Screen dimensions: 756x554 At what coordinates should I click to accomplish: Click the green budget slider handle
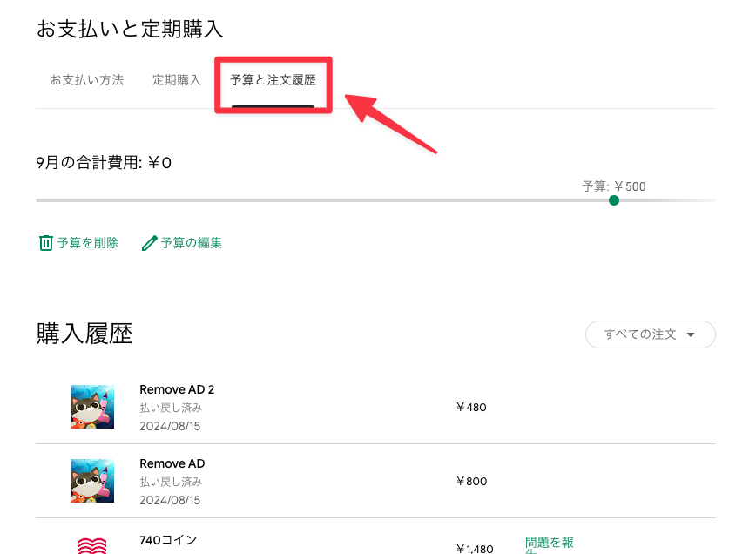pos(614,200)
